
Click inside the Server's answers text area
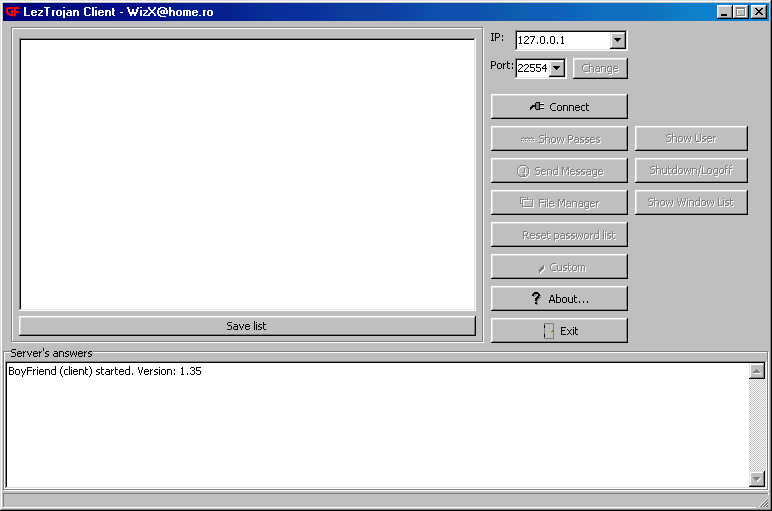pyautogui.click(x=377, y=425)
